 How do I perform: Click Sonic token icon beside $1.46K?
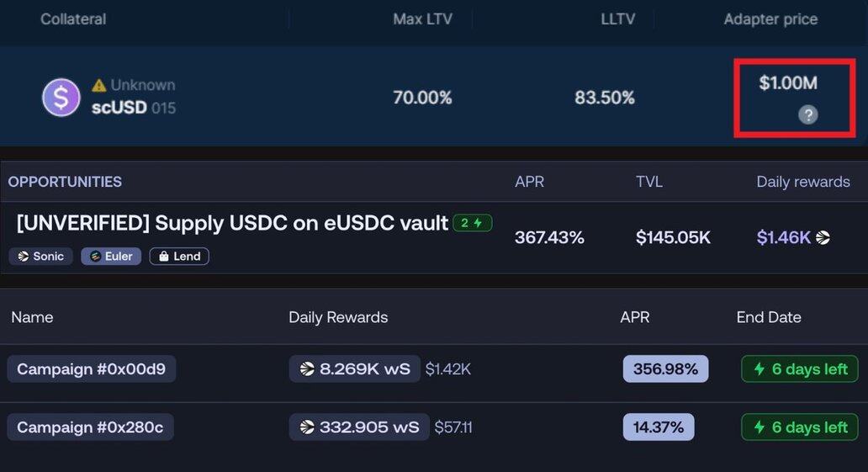823,238
